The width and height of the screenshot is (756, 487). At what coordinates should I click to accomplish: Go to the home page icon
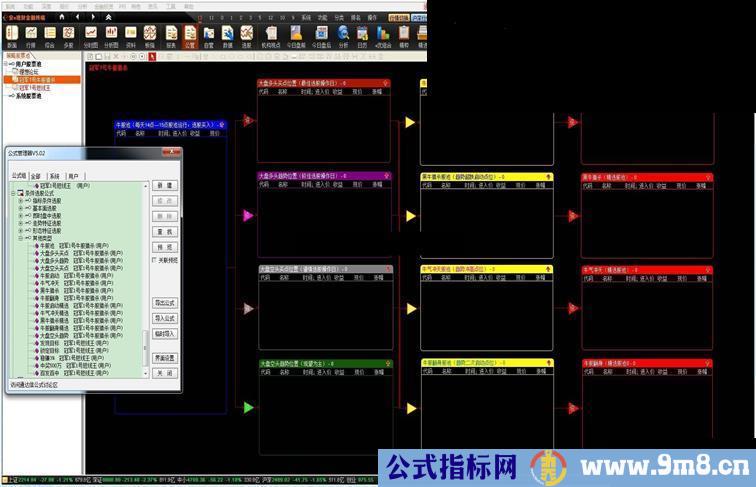(62, 17)
